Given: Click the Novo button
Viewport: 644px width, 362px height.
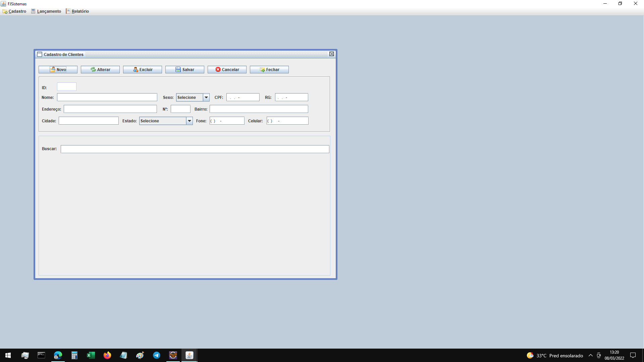Looking at the screenshot, I should pos(58,69).
